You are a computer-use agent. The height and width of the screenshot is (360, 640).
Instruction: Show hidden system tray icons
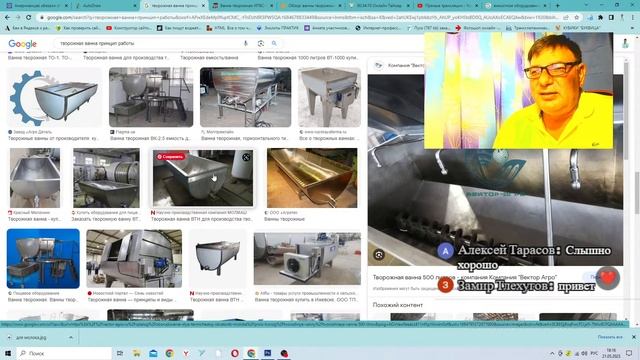click(552, 353)
